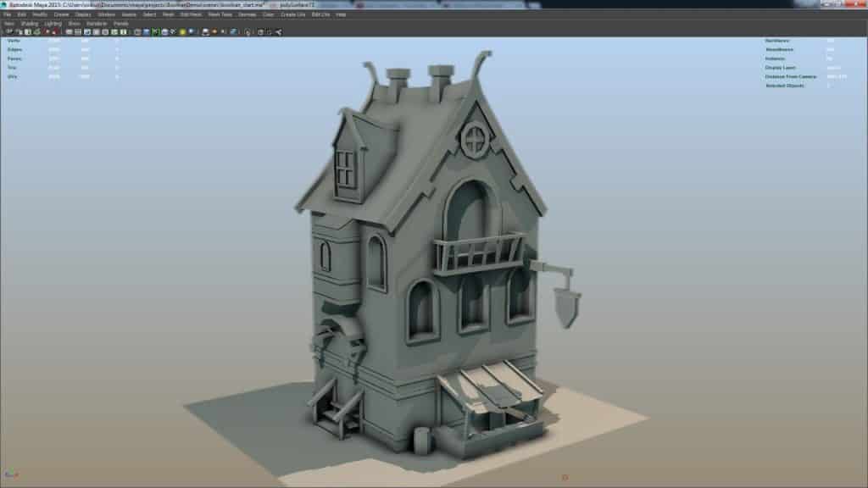
Task: Click the blue Smooth Shade All icon
Action: click(147, 32)
